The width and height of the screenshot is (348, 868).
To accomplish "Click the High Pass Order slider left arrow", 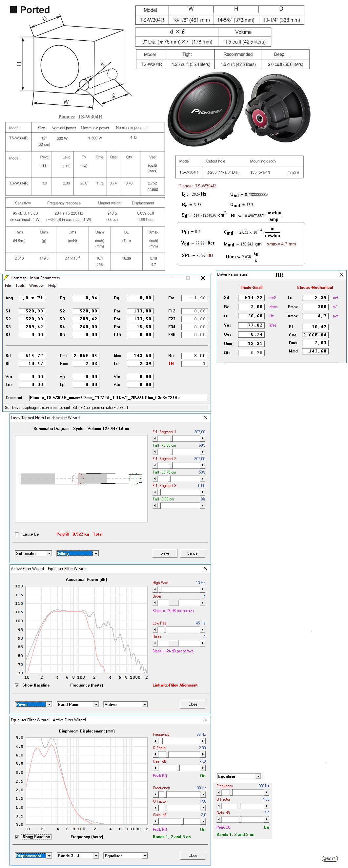I will coord(155,603).
